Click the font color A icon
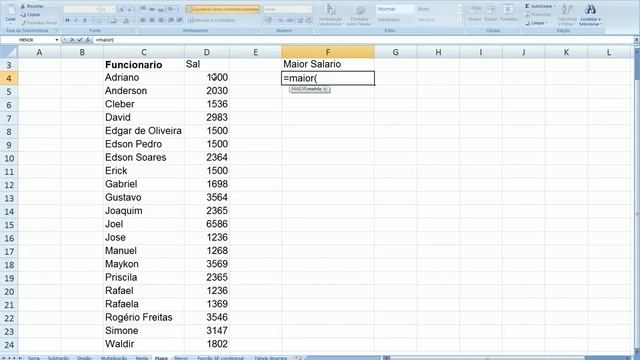640x360 pixels. point(126,20)
